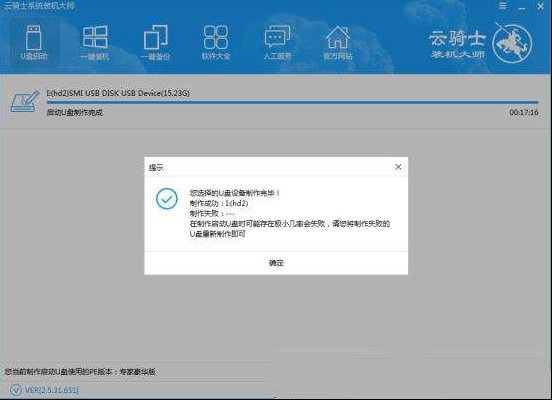
Task: Click the USB disk write icon
Action: point(24,101)
